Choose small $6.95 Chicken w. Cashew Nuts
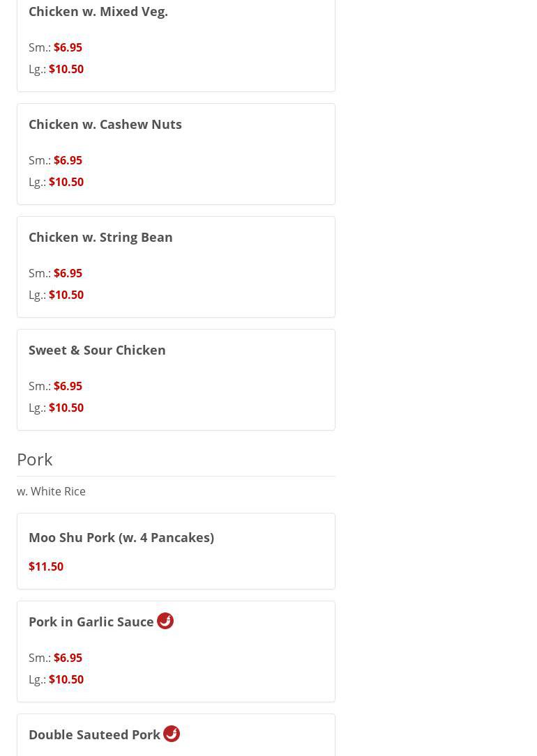This screenshot has width=537, height=756. coord(68,160)
